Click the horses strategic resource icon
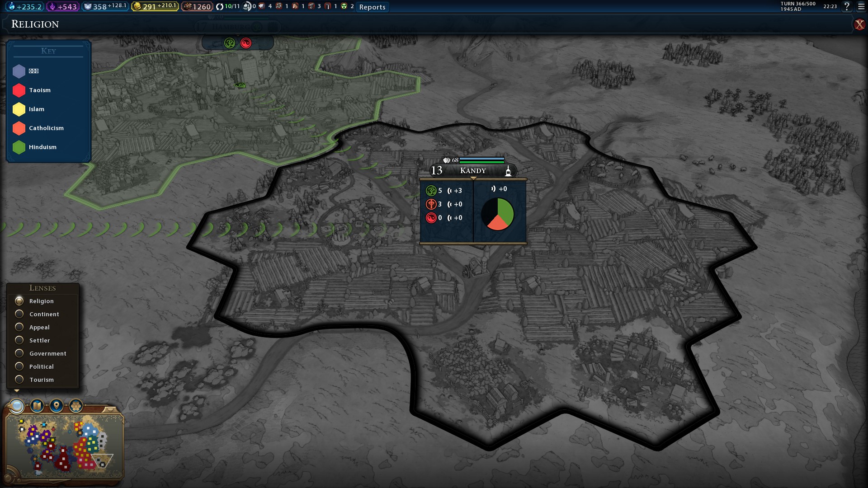 295,6
